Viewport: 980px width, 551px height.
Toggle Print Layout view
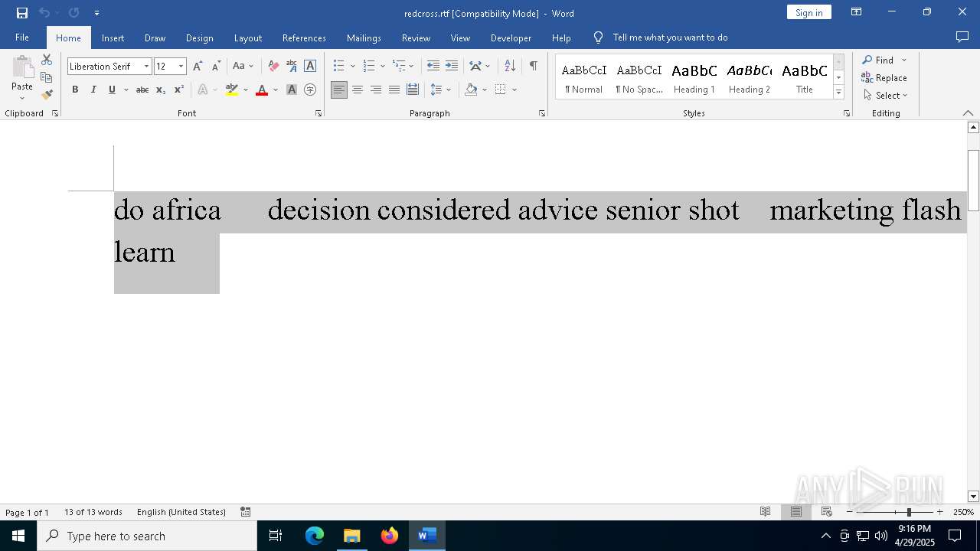(795, 512)
